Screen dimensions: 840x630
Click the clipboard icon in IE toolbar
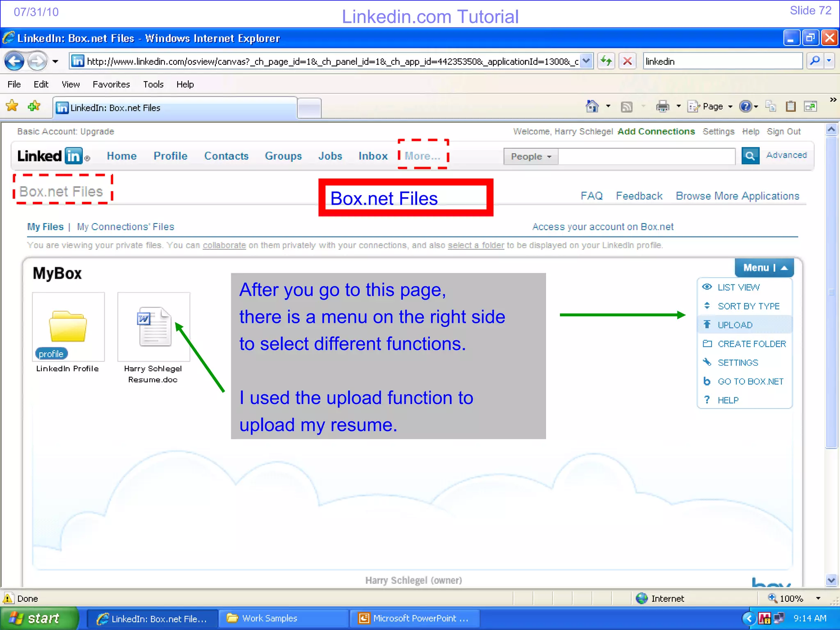pyautogui.click(x=790, y=107)
